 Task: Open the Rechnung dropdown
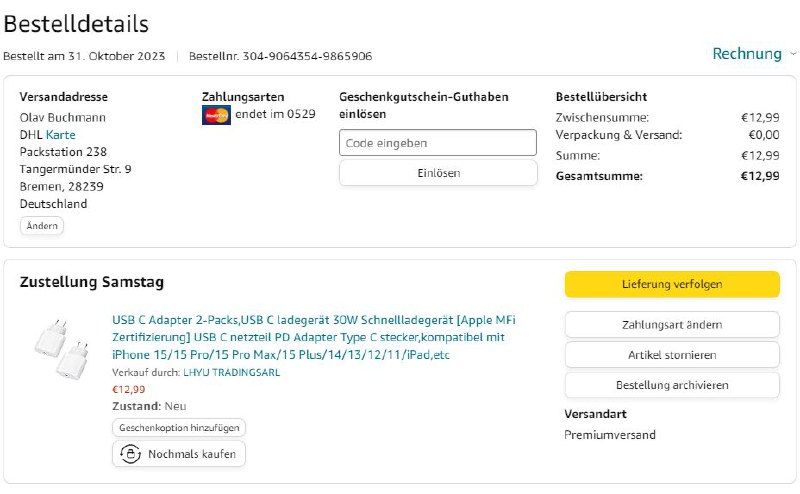[746, 54]
